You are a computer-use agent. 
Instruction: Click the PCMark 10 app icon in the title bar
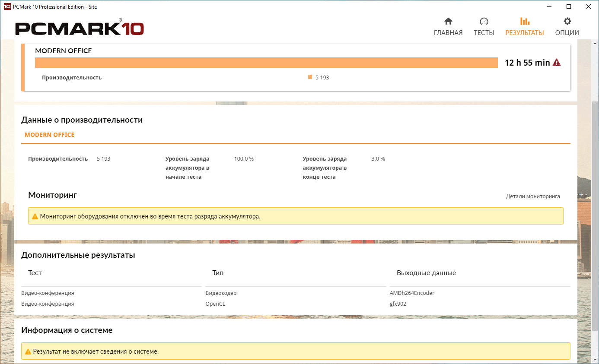[7, 6]
